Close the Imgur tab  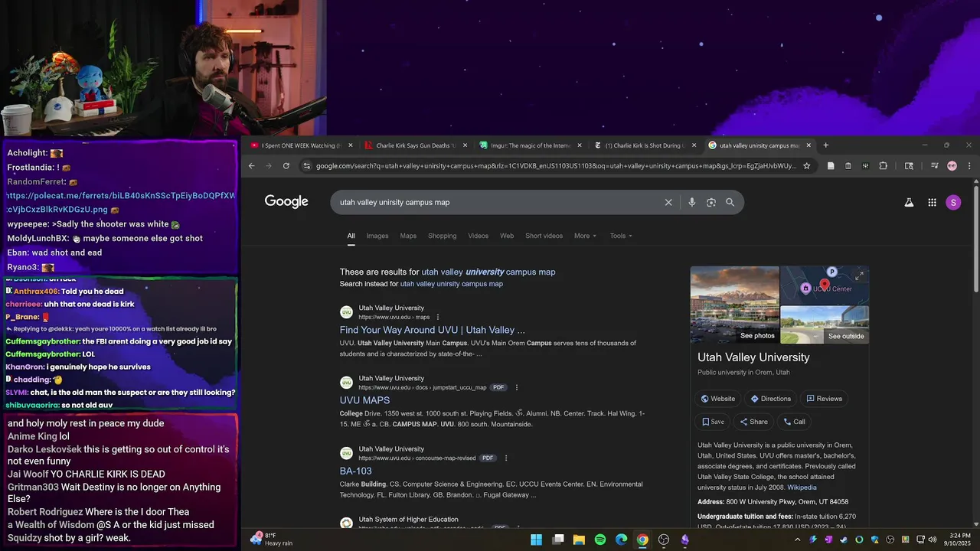pos(580,145)
